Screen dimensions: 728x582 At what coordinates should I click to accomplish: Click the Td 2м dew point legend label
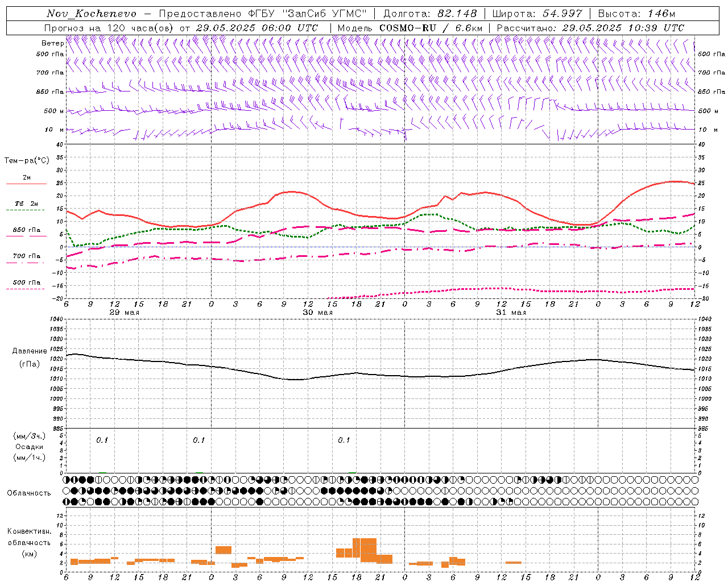pyautogui.click(x=27, y=203)
